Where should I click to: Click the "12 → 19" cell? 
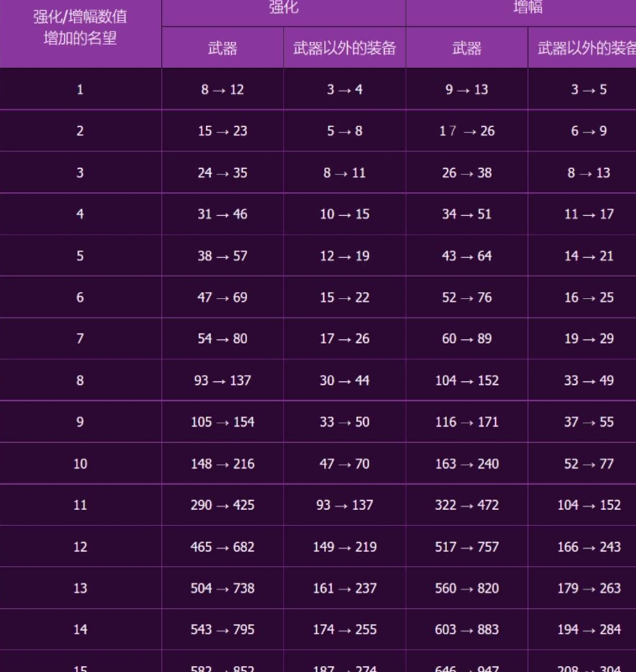pos(344,255)
